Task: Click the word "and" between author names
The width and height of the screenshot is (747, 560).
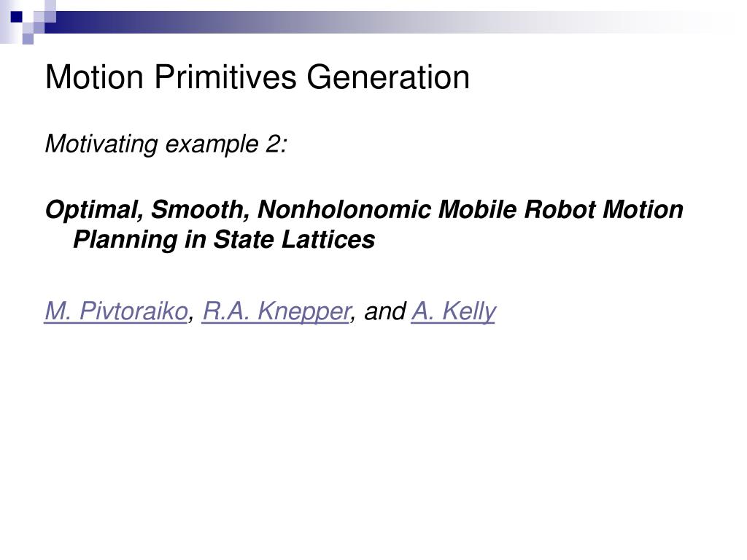Action: (x=385, y=311)
